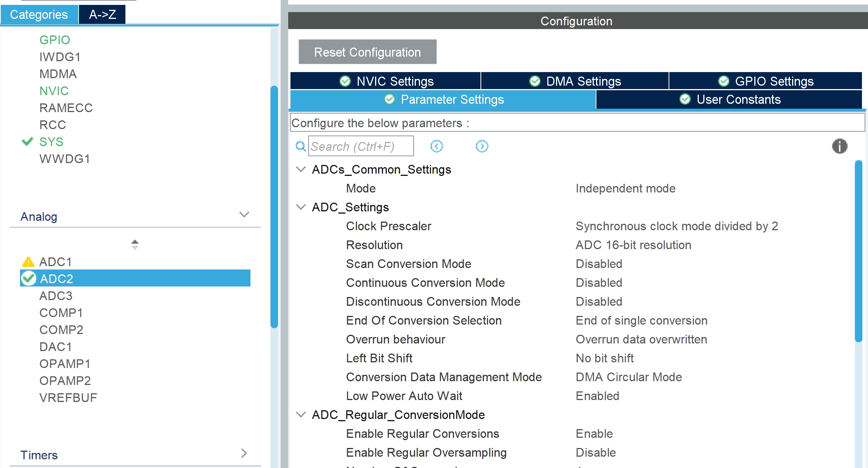Select COMP2 in the Analog list
This screenshot has height=468, width=868.
[x=61, y=329]
